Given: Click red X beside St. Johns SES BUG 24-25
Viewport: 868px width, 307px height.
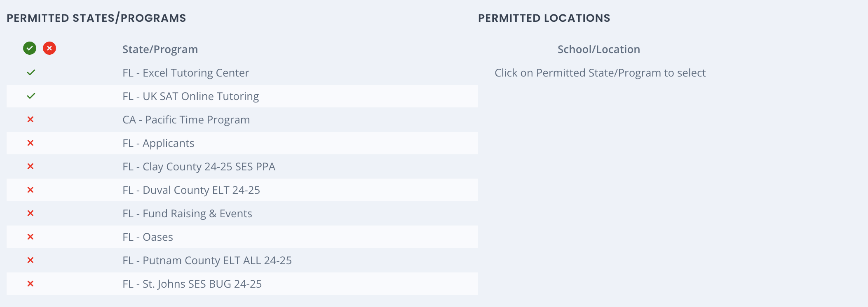Looking at the screenshot, I should click(30, 284).
